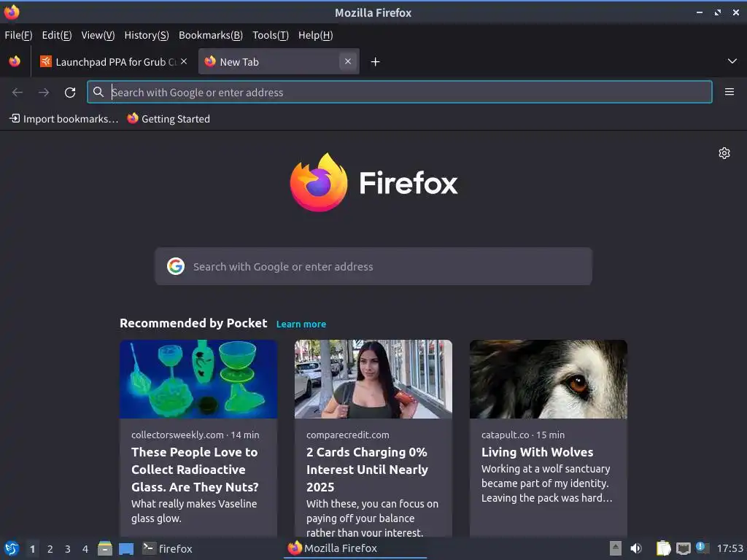Click 'Recommended by Pocket' heading
The image size is (747, 560).
point(193,323)
